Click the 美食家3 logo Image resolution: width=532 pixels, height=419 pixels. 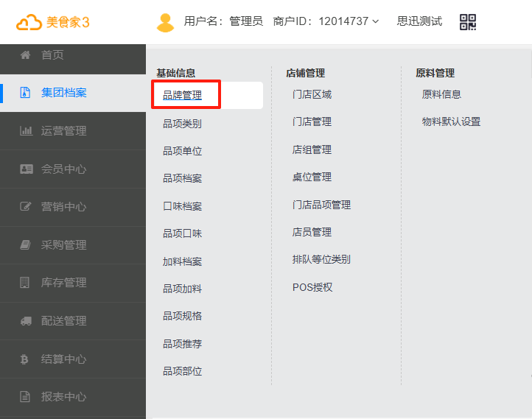point(53,23)
